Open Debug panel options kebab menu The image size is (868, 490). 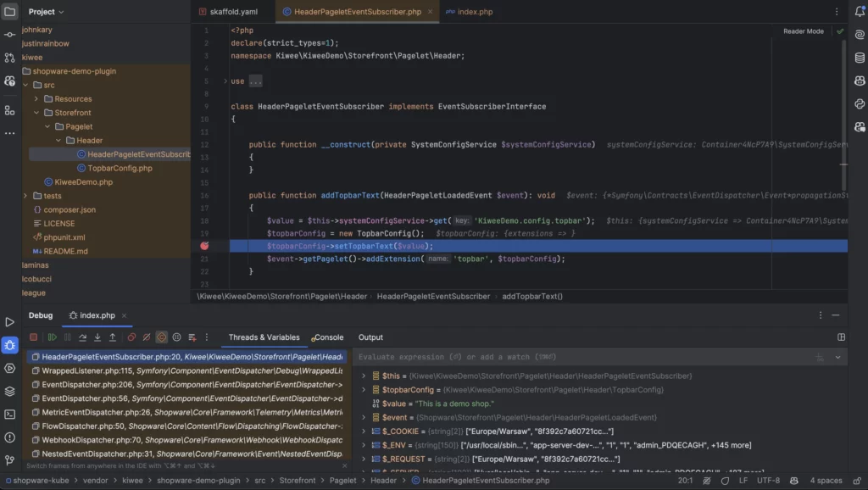pyautogui.click(x=821, y=315)
